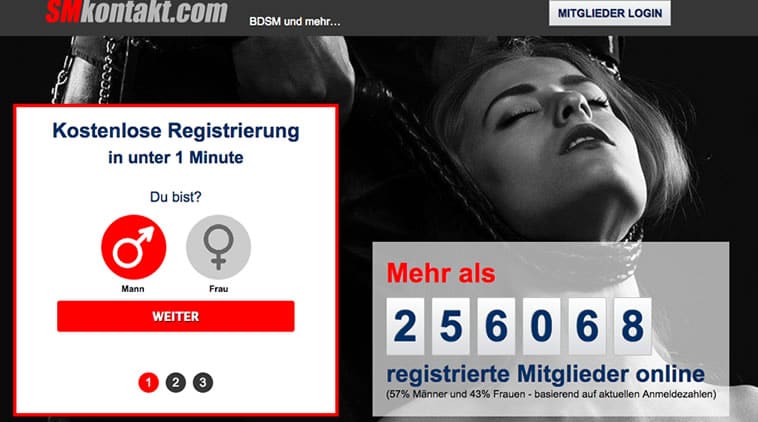Click the Männer and Frauen percentage note
Screen dimensions: 758x422
click(551, 394)
